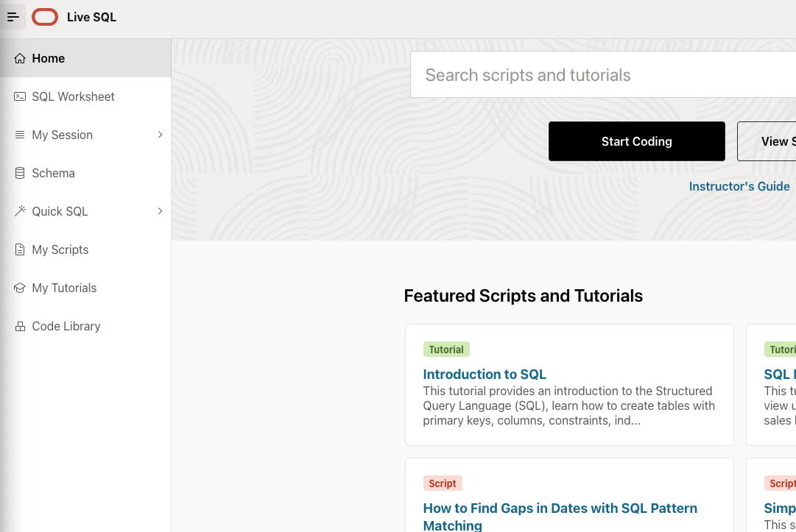The width and height of the screenshot is (796, 532).
Task: Select the Home house icon
Action: coord(20,58)
